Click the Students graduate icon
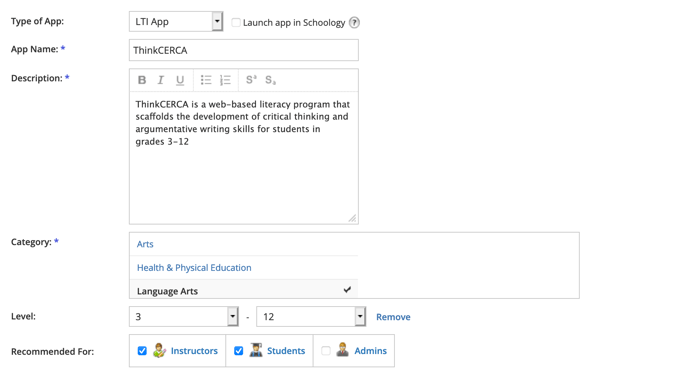 pos(256,350)
